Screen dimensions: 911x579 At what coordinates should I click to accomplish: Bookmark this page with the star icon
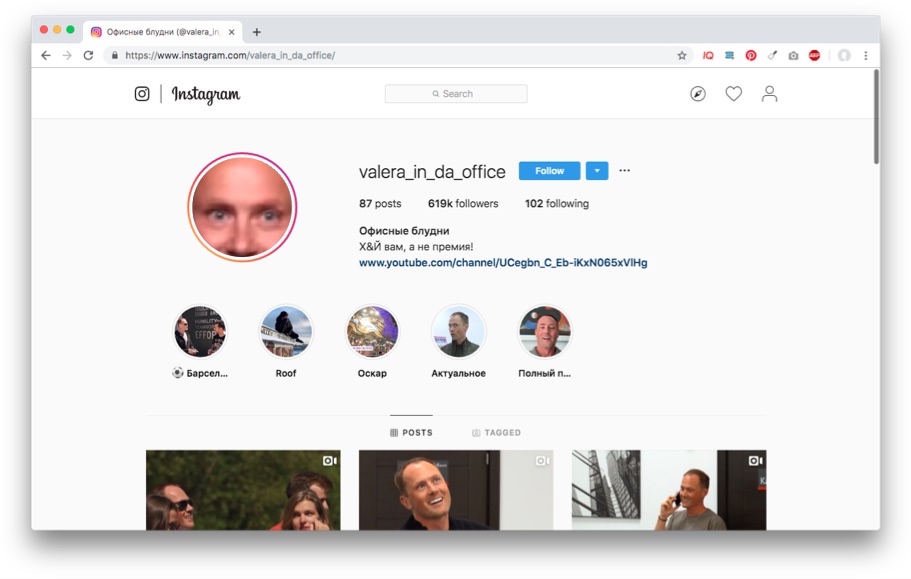[x=682, y=56]
